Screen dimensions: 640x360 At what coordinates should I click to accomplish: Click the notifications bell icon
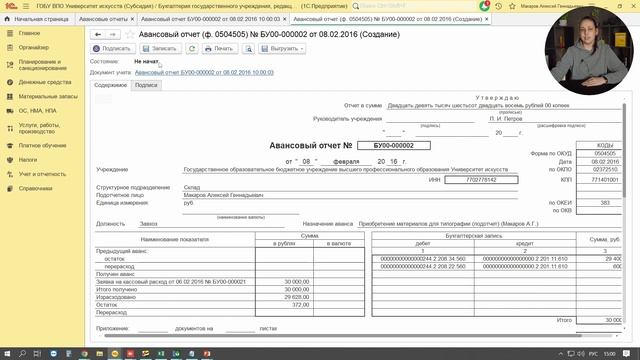click(x=484, y=6)
